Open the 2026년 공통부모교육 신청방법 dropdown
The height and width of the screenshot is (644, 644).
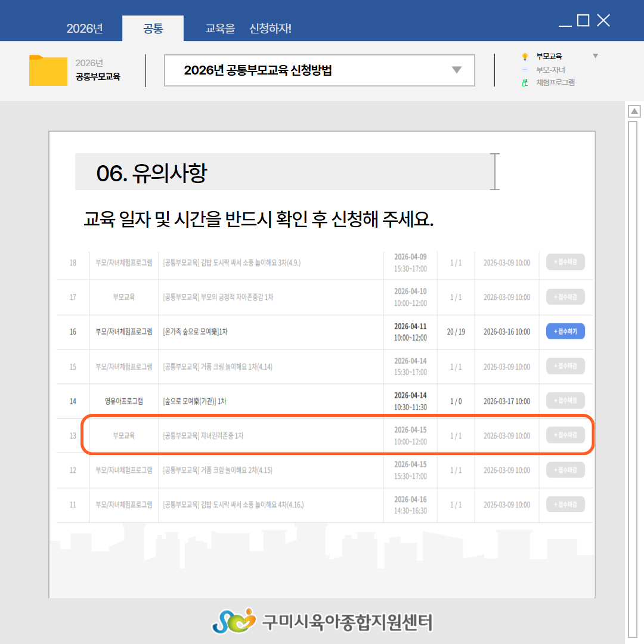[x=456, y=70]
